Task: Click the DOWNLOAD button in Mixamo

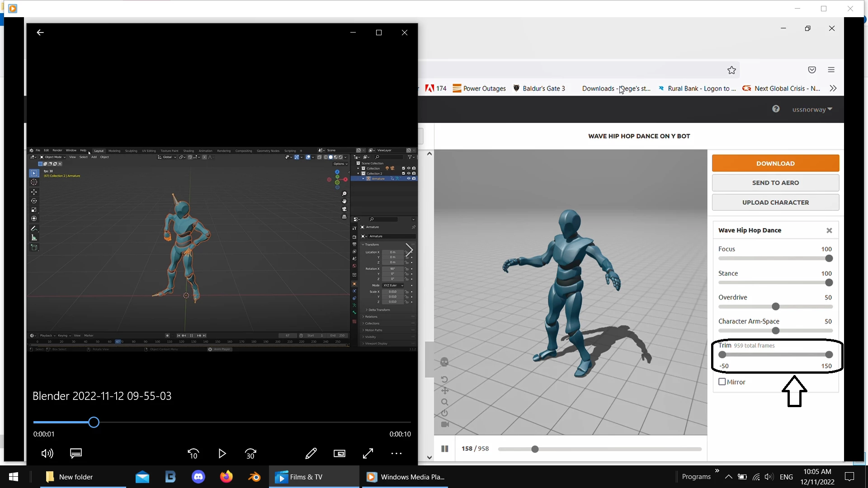Action: click(x=775, y=163)
